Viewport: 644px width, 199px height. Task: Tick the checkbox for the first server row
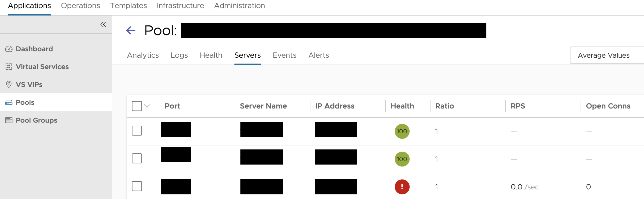137,131
